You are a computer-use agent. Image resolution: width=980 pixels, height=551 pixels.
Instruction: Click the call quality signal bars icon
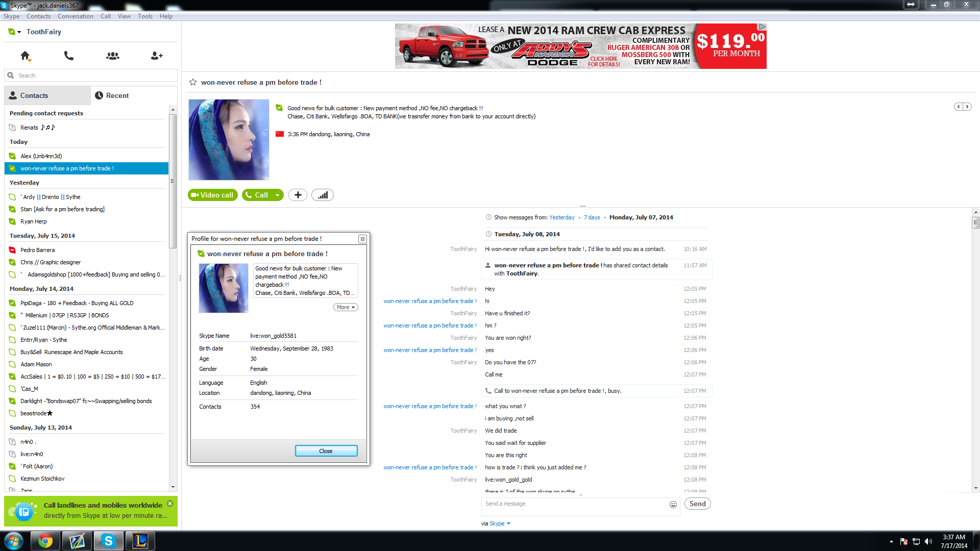coord(323,195)
